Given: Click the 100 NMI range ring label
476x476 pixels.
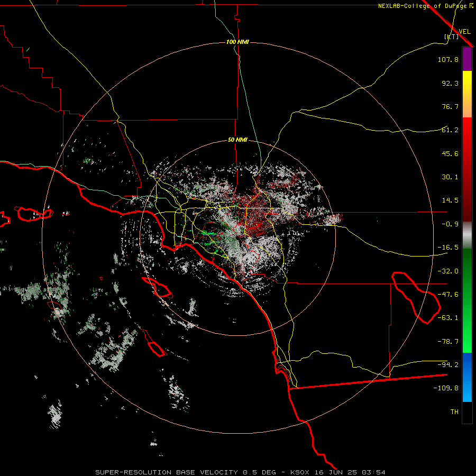Looking at the screenshot, I should pos(237,42).
